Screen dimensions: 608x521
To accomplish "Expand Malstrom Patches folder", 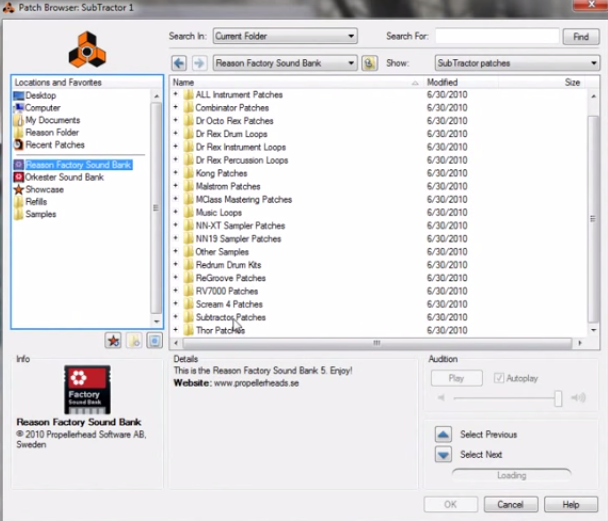I will tap(176, 186).
